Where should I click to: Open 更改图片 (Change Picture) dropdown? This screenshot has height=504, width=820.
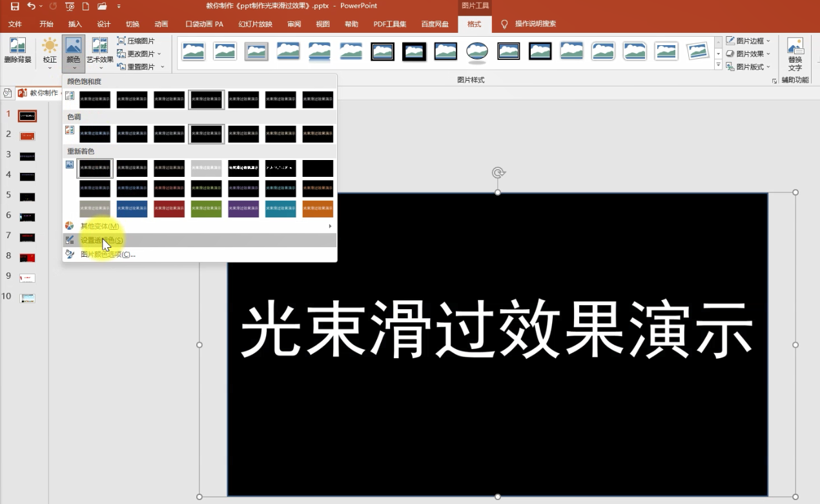coord(139,54)
